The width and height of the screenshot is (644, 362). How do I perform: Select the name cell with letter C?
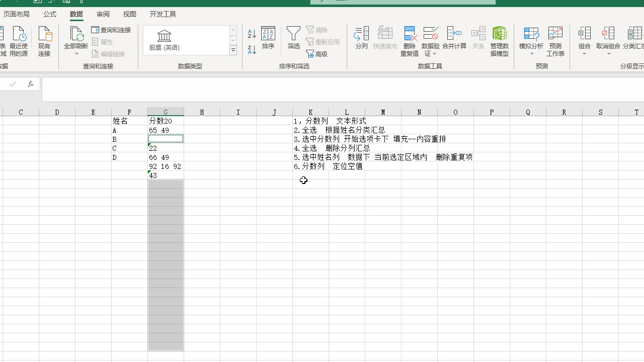coord(129,148)
